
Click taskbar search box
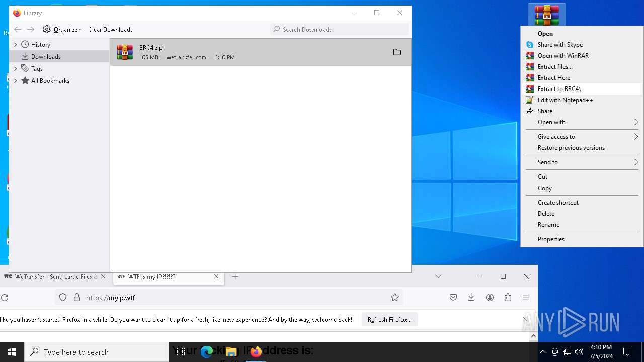(x=97, y=352)
